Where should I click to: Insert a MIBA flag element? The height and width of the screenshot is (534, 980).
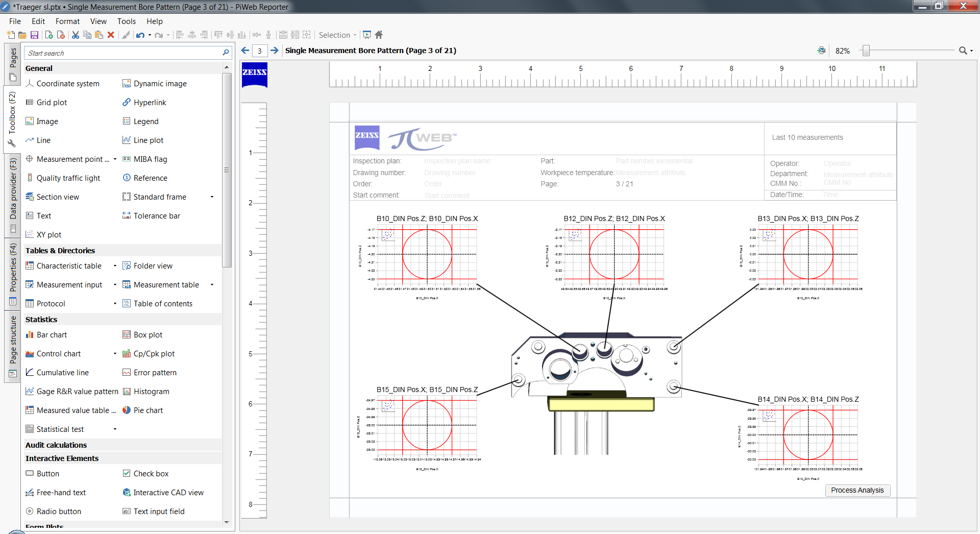[150, 159]
